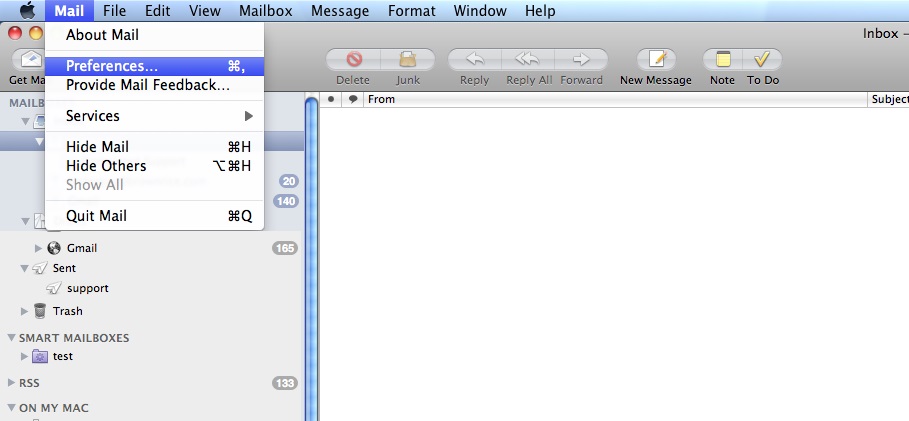This screenshot has width=909, height=421.
Task: Open the Apple menu
Action: pyautogui.click(x=28, y=10)
